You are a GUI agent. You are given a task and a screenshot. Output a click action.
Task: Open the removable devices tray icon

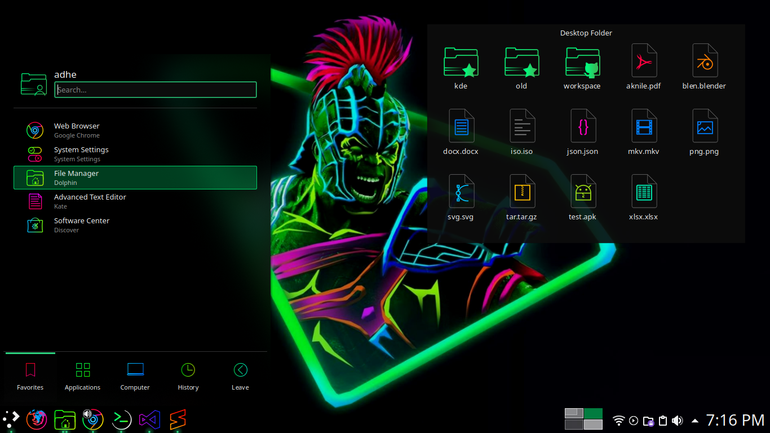[x=648, y=421]
